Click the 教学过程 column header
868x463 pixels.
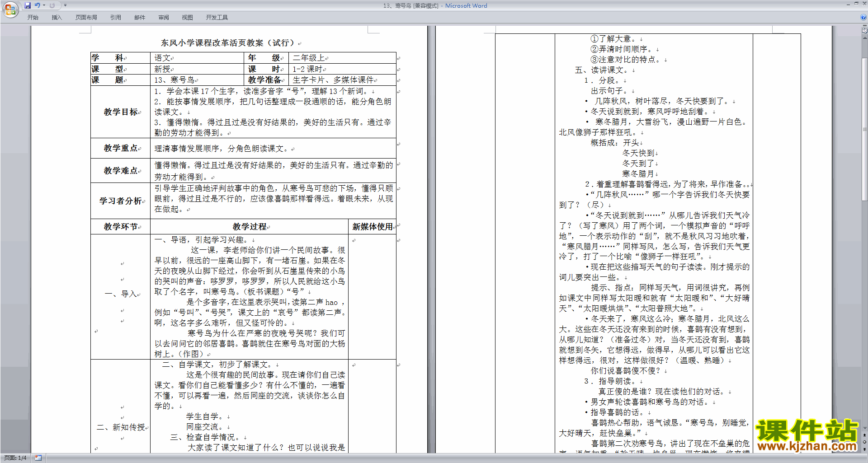(250, 226)
